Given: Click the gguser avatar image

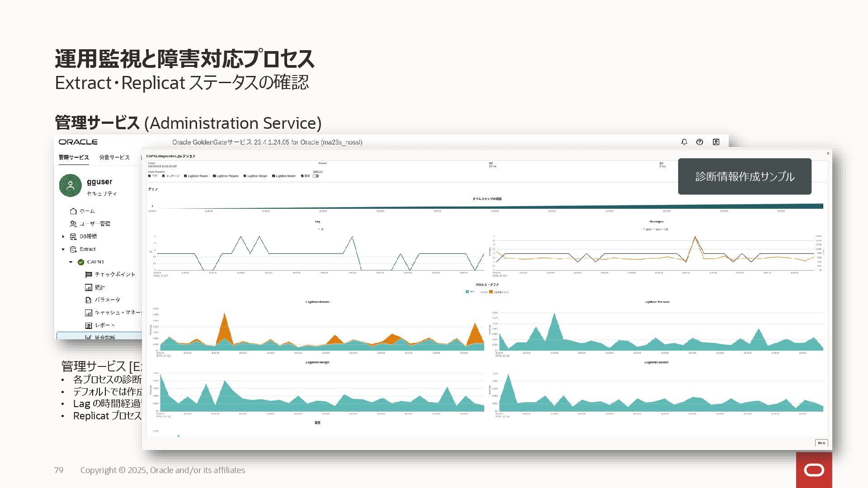Looking at the screenshot, I should [70, 185].
